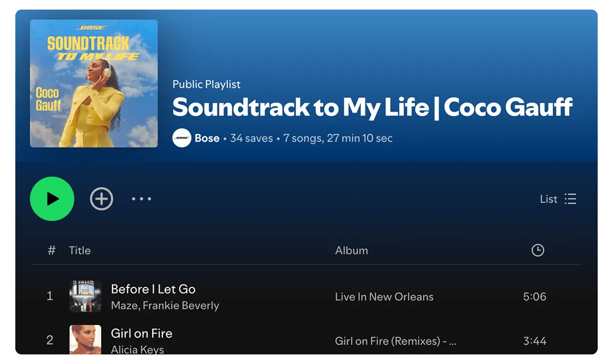
Task: Click the Before I Let Go album thumbnail
Action: click(85, 296)
